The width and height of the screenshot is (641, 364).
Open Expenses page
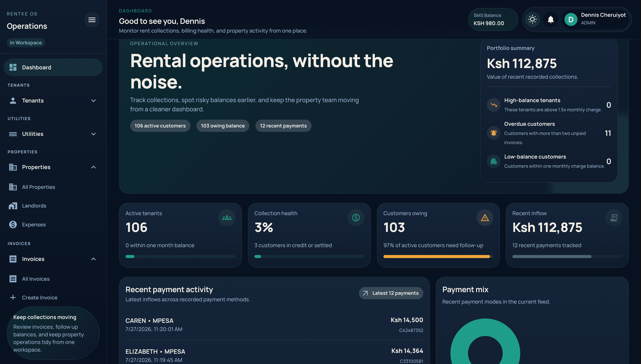[53, 224]
